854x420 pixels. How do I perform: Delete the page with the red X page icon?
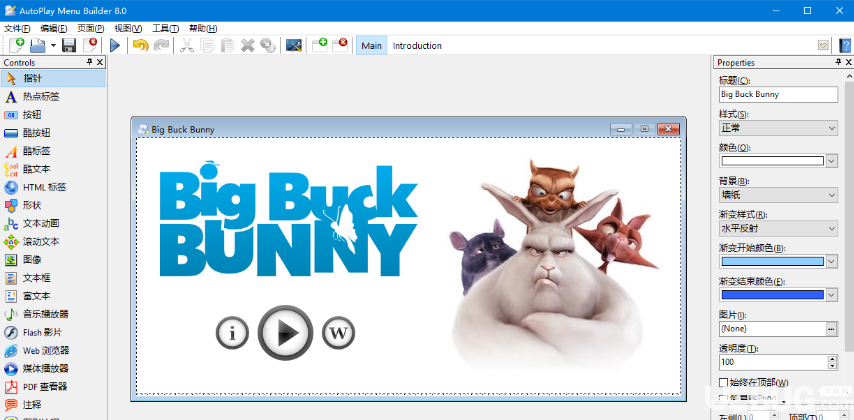pos(340,45)
